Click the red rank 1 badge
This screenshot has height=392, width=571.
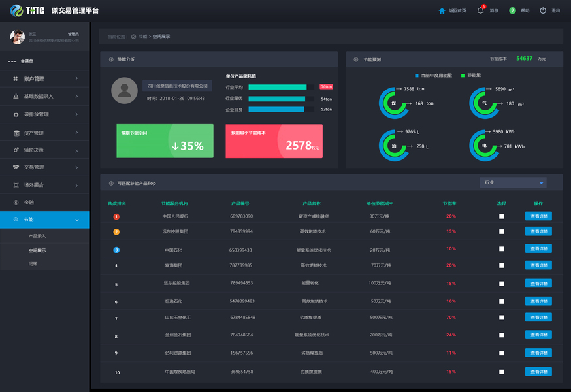tap(116, 216)
